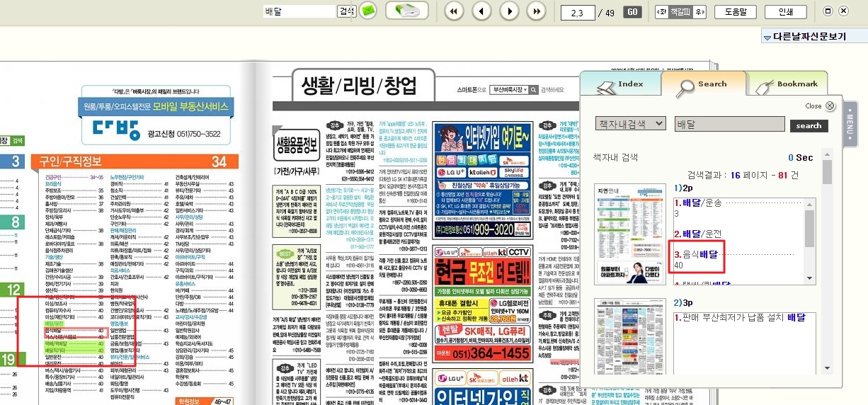Click the left (좌) bookmark toggle

pyautogui.click(x=662, y=12)
